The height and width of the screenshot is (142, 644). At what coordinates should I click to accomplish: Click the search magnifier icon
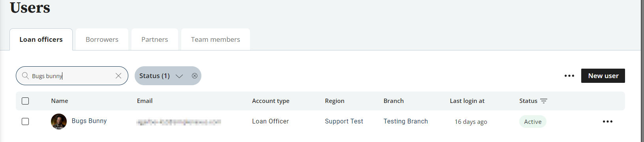click(x=25, y=76)
